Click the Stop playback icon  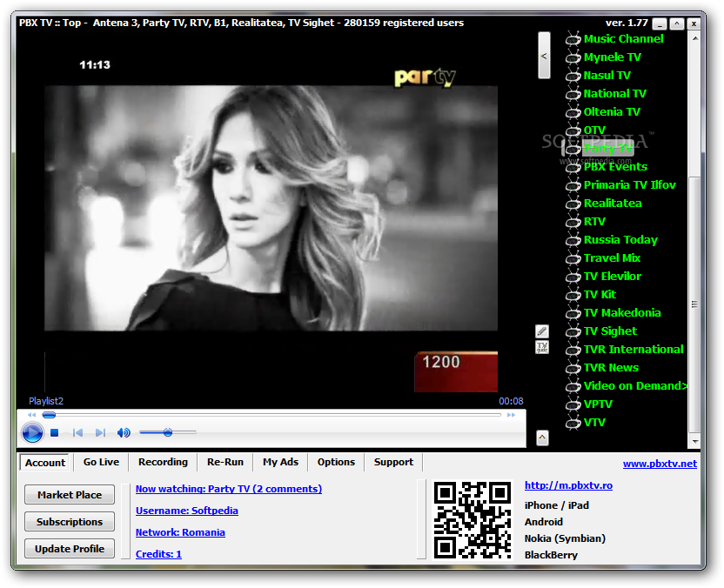[x=54, y=432]
